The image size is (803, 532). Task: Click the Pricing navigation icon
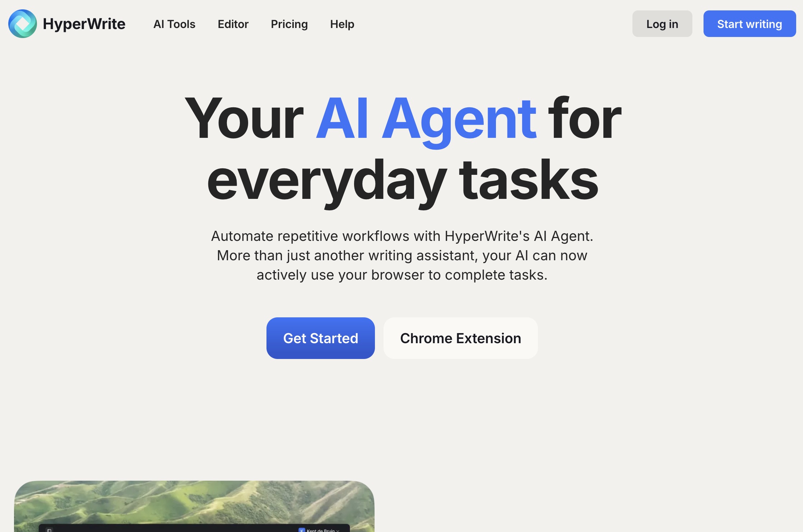[289, 24]
